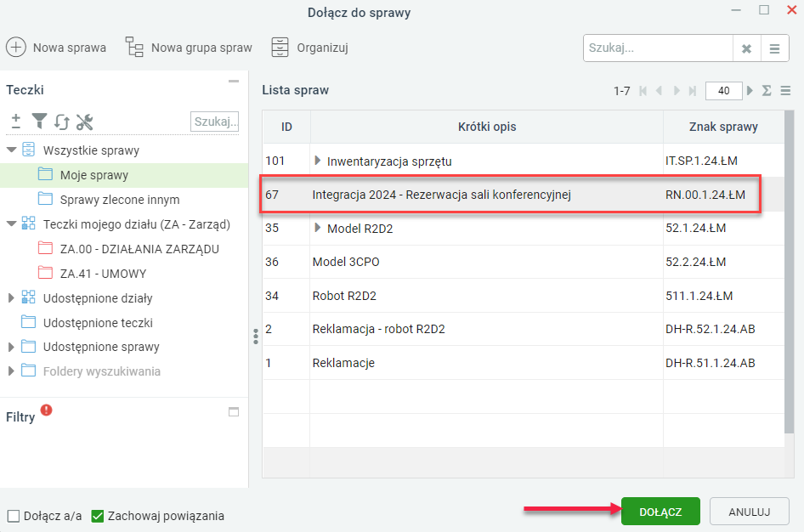Image resolution: width=804 pixels, height=532 pixels.
Task: Click the sigma summary icon
Action: [x=767, y=91]
